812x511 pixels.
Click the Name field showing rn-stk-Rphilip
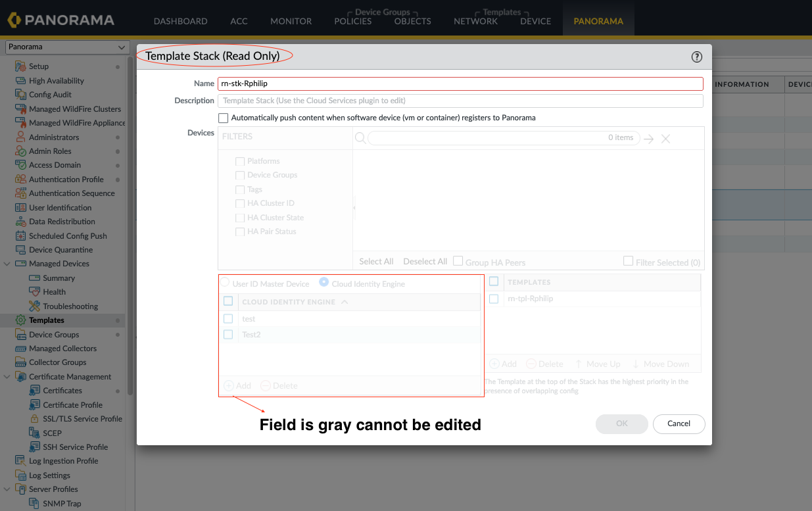460,84
